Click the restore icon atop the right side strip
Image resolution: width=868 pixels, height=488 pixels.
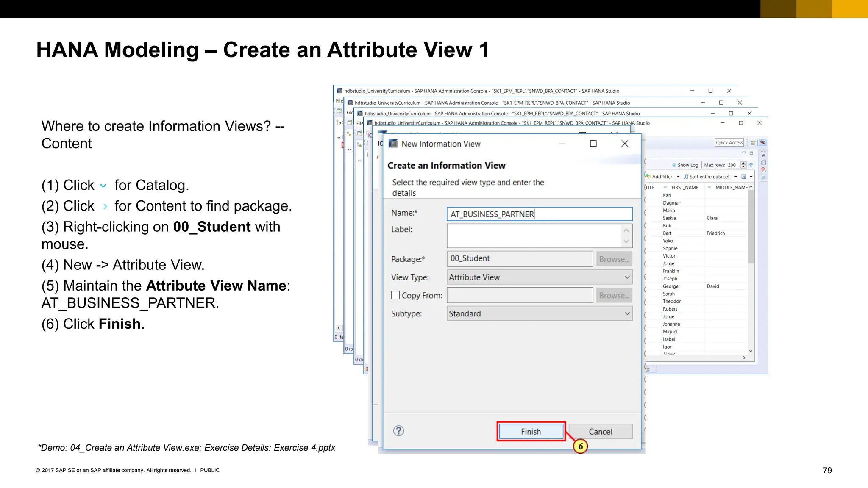tap(763, 155)
